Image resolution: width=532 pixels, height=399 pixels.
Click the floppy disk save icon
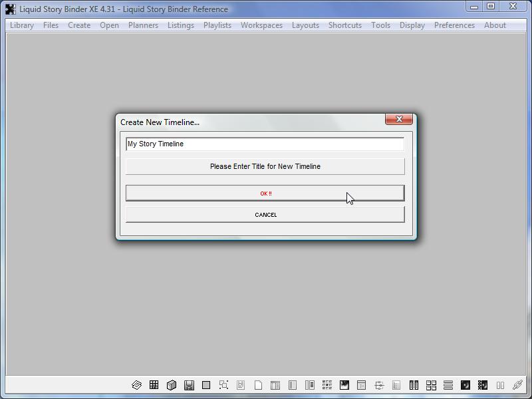(x=189, y=385)
